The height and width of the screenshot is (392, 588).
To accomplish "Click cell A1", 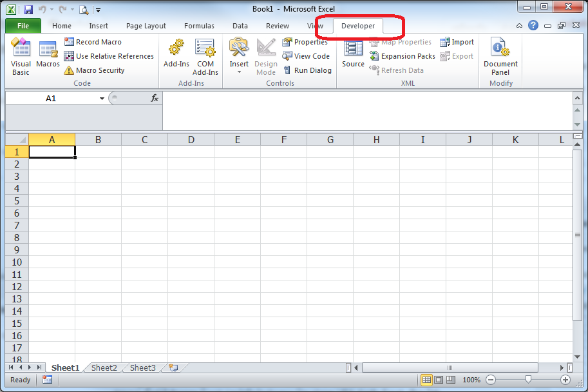I will click(x=52, y=152).
